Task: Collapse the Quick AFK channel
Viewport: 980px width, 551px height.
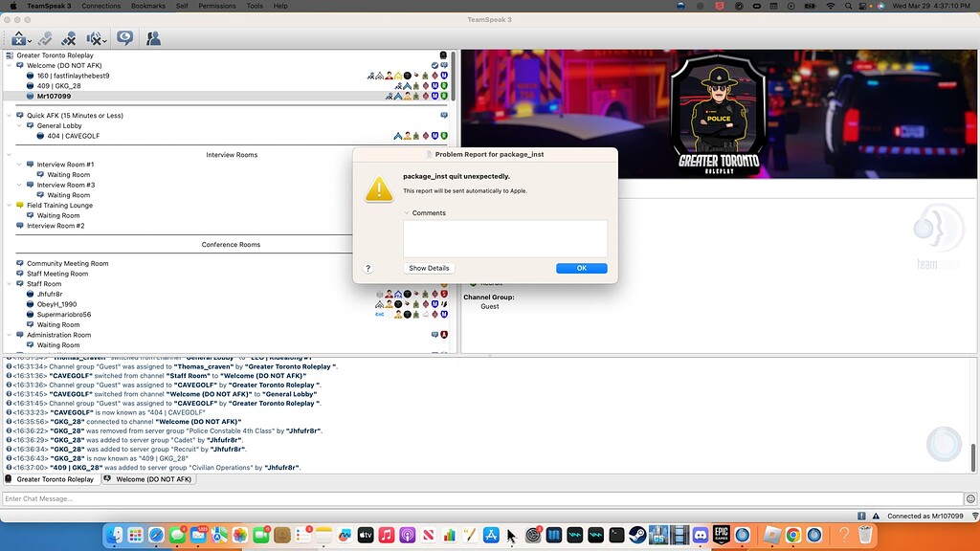Action: 10,115
